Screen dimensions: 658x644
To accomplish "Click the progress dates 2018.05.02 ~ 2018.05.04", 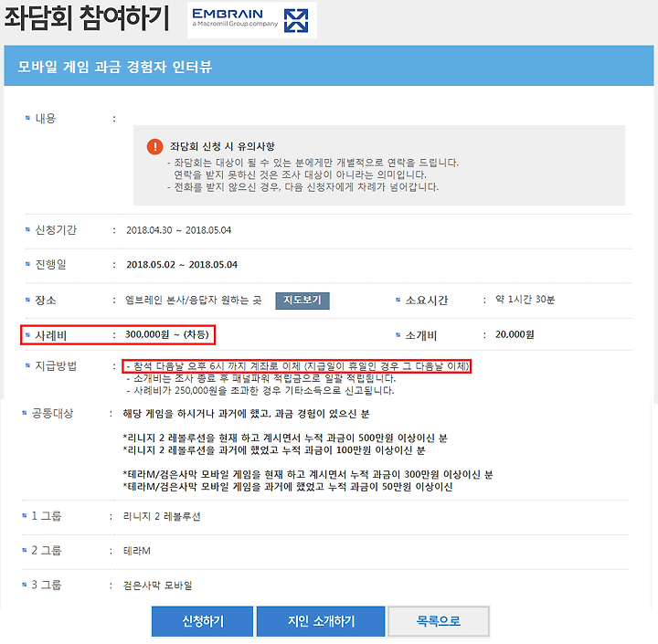I will point(182,265).
